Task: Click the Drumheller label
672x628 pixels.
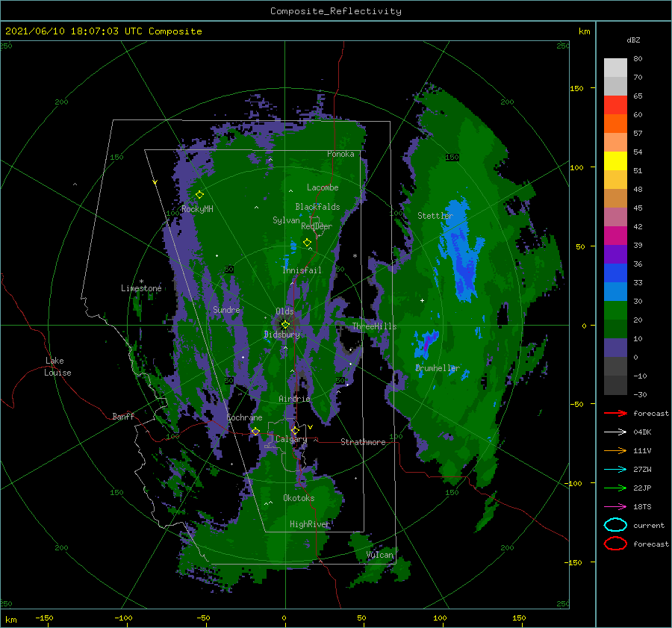Action: [x=438, y=368]
